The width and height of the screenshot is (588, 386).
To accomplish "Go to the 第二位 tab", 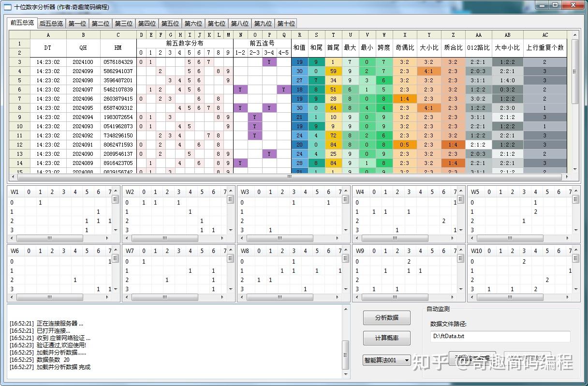I will (x=101, y=23).
